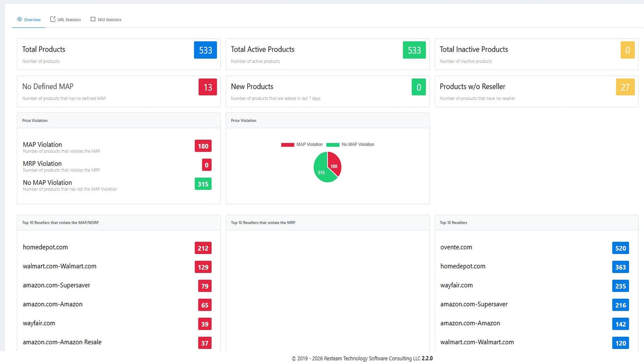Click the red 180 slice of the pie chart
This screenshot has width=644, height=362.
pyautogui.click(x=334, y=163)
